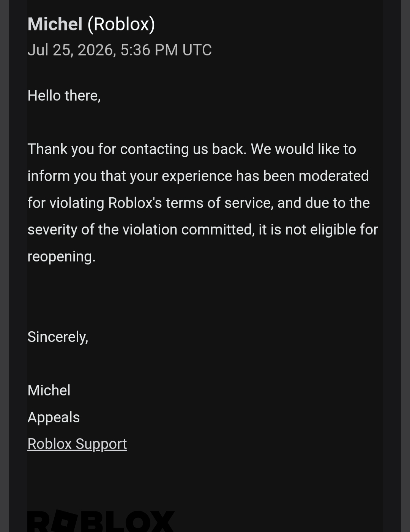Image resolution: width=410 pixels, height=532 pixels.
Task: Click the Hello there greeting
Action: point(64,96)
